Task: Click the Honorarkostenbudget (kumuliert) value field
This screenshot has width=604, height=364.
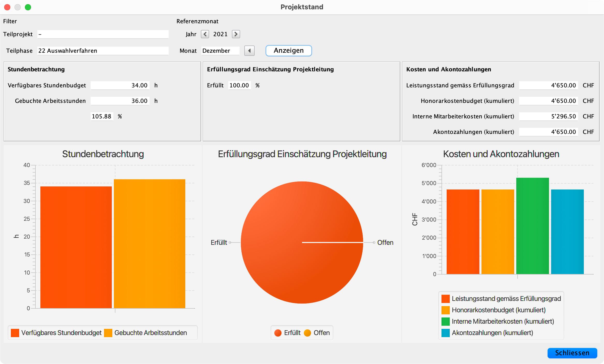Action: point(548,101)
